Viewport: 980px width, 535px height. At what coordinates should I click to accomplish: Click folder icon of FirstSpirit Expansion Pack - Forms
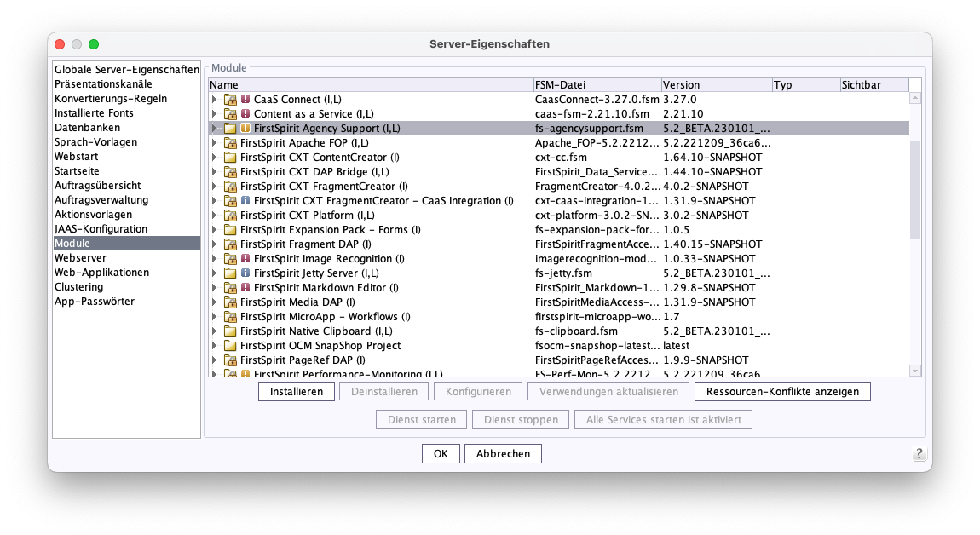[x=230, y=229]
